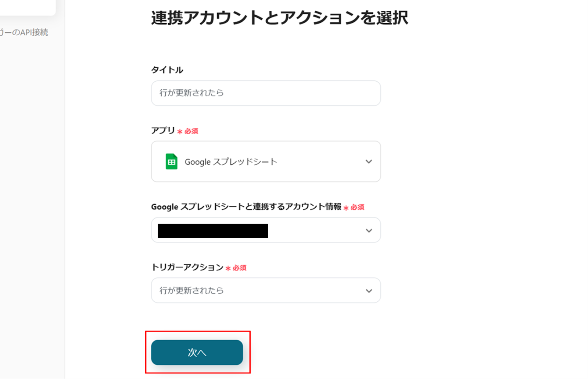
Task: Click the 行が更新されたら trigger action value
Action: click(191, 291)
